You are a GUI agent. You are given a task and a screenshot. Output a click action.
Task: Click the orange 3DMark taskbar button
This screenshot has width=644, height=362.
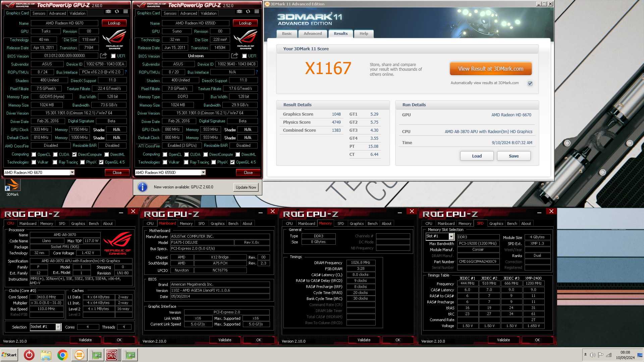(79, 355)
